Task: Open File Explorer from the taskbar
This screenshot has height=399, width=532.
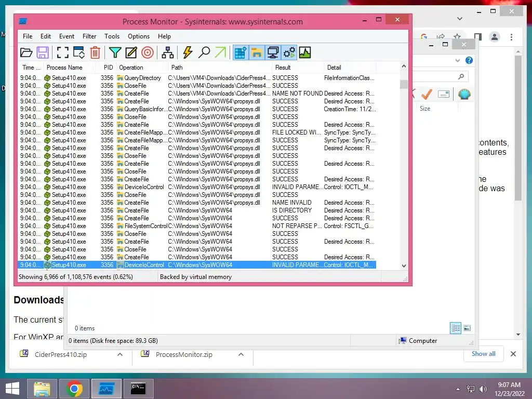Action: click(42, 389)
